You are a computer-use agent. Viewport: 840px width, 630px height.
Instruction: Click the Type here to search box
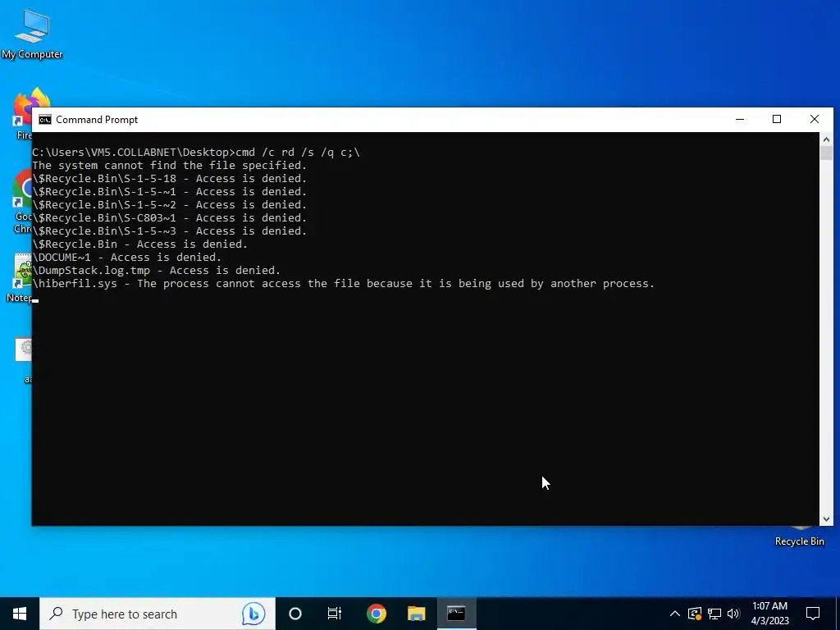157,614
